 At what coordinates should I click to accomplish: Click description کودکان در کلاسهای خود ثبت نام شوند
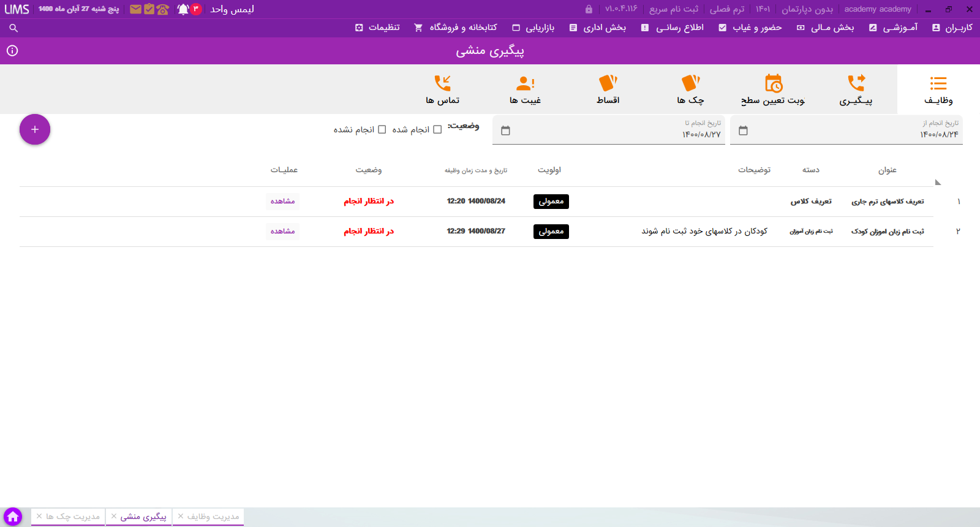[x=704, y=231]
